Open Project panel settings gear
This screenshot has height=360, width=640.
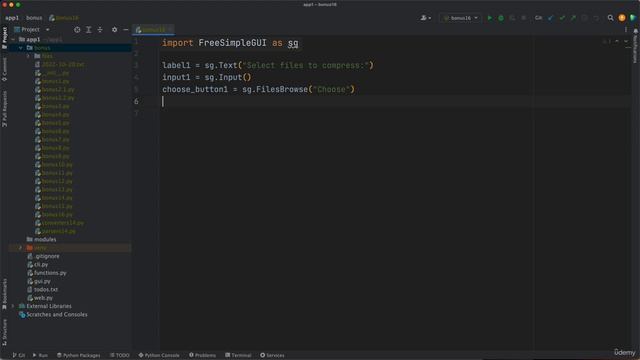[x=114, y=29]
